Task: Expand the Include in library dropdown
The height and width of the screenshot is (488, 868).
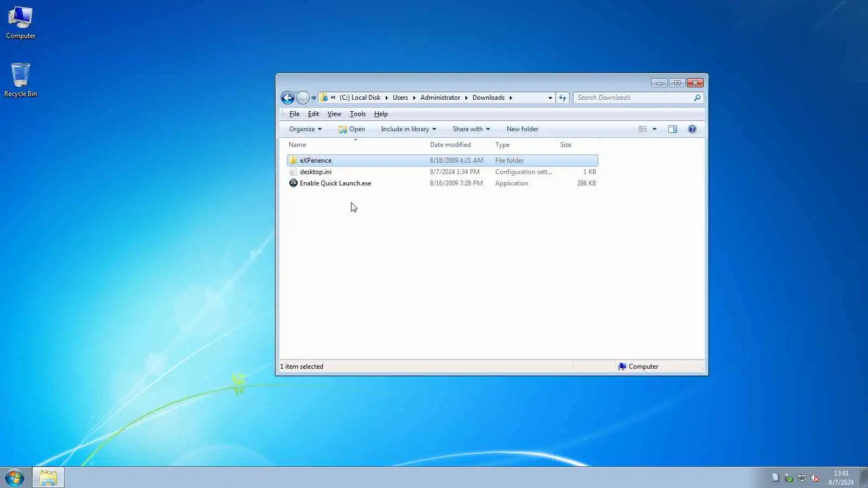Action: tap(409, 129)
